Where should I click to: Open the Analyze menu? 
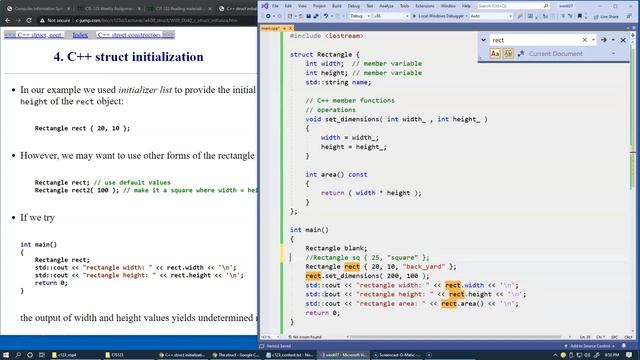coord(386,6)
